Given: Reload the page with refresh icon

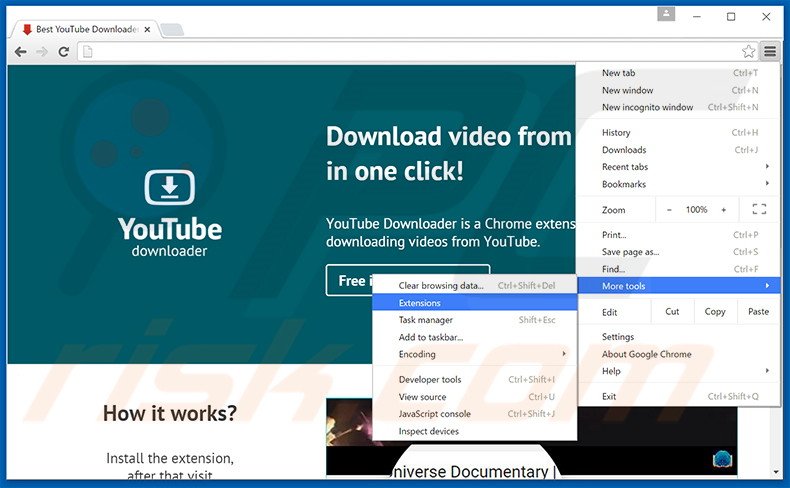Looking at the screenshot, I should 63,51.
